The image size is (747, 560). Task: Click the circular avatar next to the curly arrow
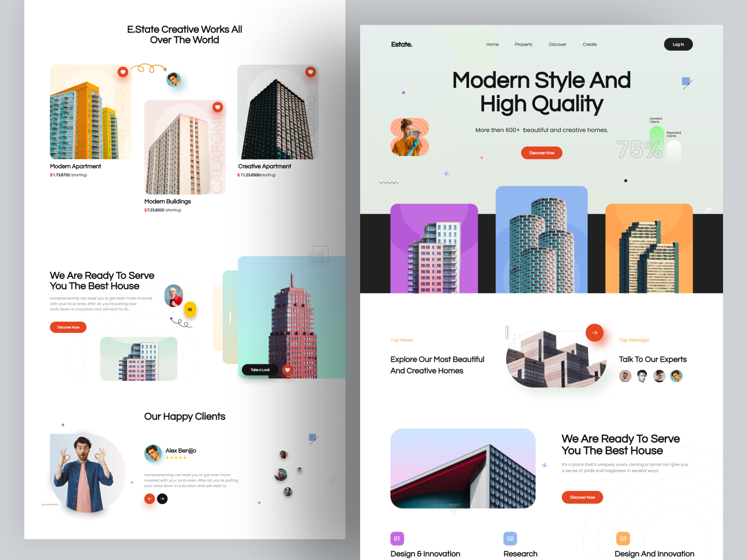(174, 80)
